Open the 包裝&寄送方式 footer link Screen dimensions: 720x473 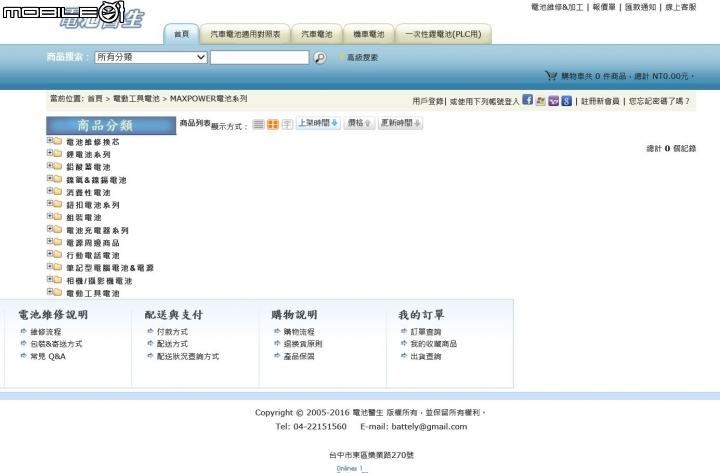coord(56,343)
